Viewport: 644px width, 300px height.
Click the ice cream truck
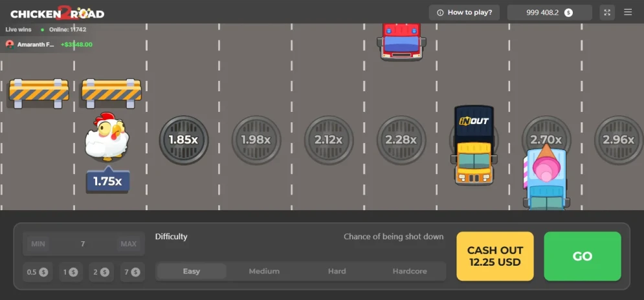point(546,177)
